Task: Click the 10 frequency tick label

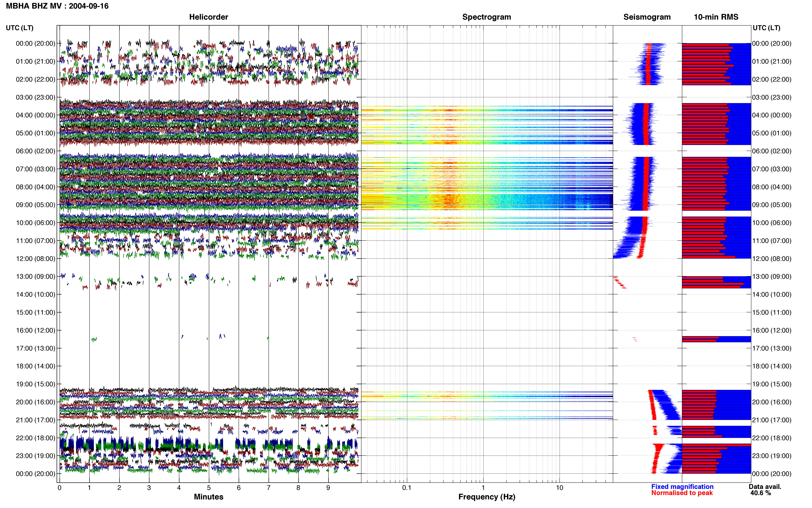Action: [x=559, y=488]
